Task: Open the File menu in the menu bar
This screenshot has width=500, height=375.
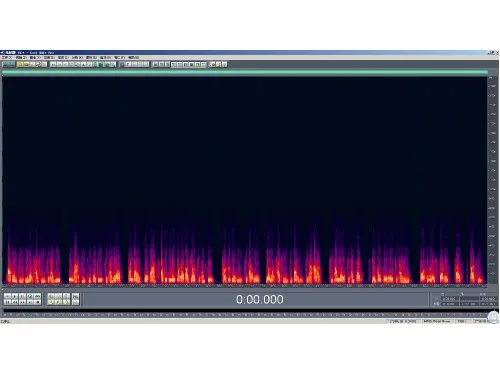Action: point(6,57)
